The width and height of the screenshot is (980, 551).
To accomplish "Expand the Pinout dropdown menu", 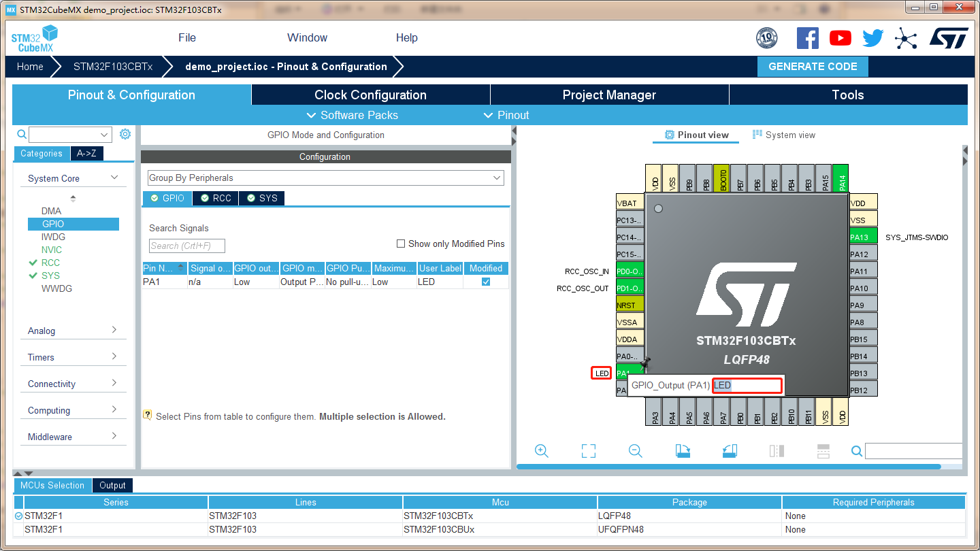I will click(x=506, y=115).
